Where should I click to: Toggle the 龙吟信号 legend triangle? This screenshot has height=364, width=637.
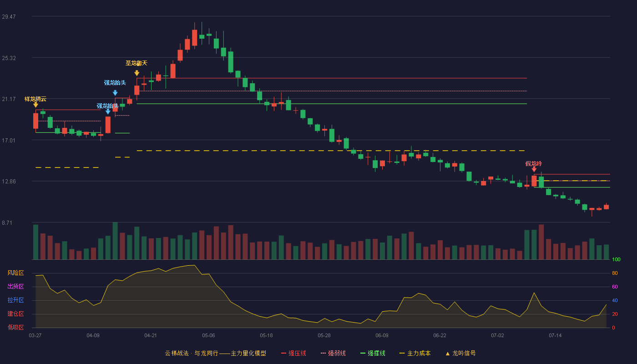coord(447,354)
